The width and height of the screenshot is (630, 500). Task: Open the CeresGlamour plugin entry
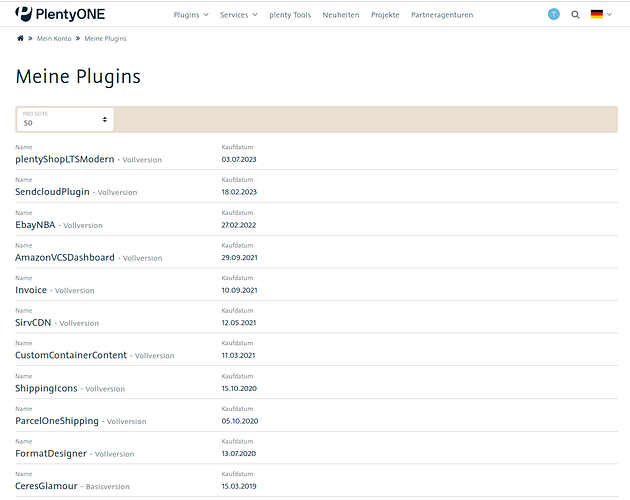46,486
